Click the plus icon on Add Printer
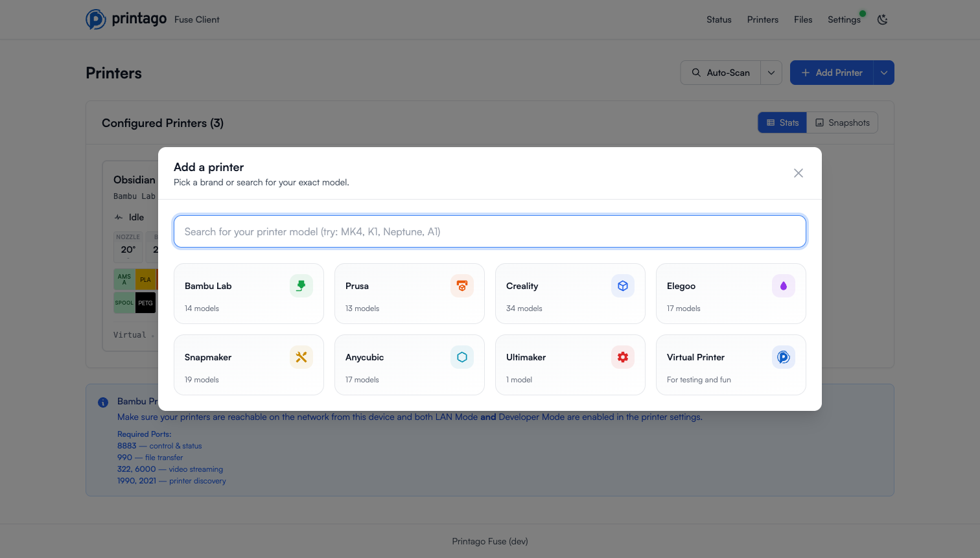The image size is (980, 558). coord(806,73)
